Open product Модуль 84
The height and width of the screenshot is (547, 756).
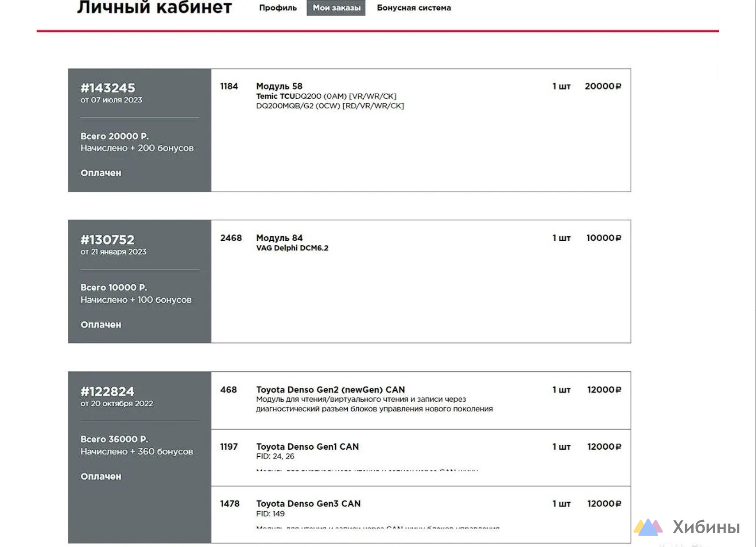point(279,238)
